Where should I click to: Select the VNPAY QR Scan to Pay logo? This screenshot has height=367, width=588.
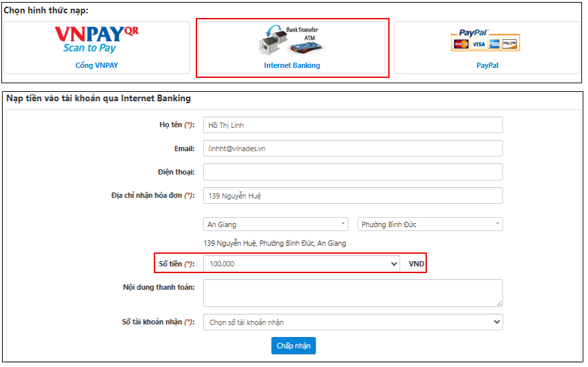click(97, 39)
